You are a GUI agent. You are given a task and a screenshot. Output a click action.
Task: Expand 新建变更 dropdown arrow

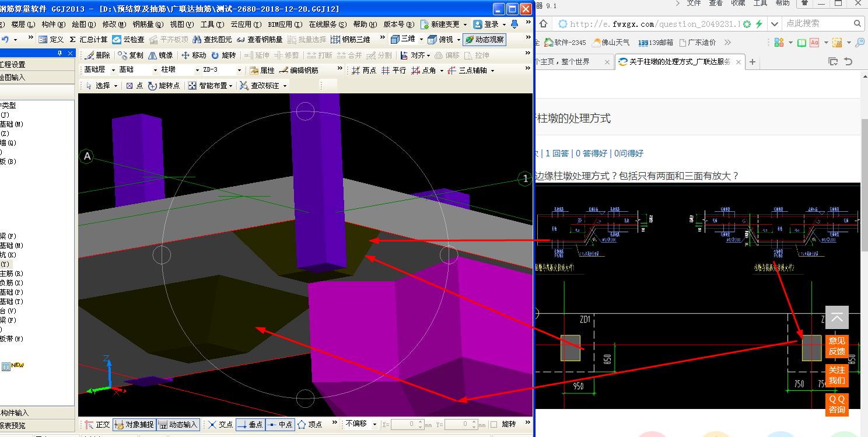[x=465, y=25]
